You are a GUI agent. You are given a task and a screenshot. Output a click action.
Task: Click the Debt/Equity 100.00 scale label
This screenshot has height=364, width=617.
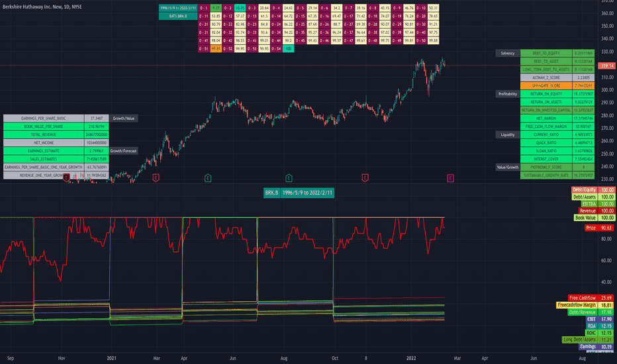[593, 190]
